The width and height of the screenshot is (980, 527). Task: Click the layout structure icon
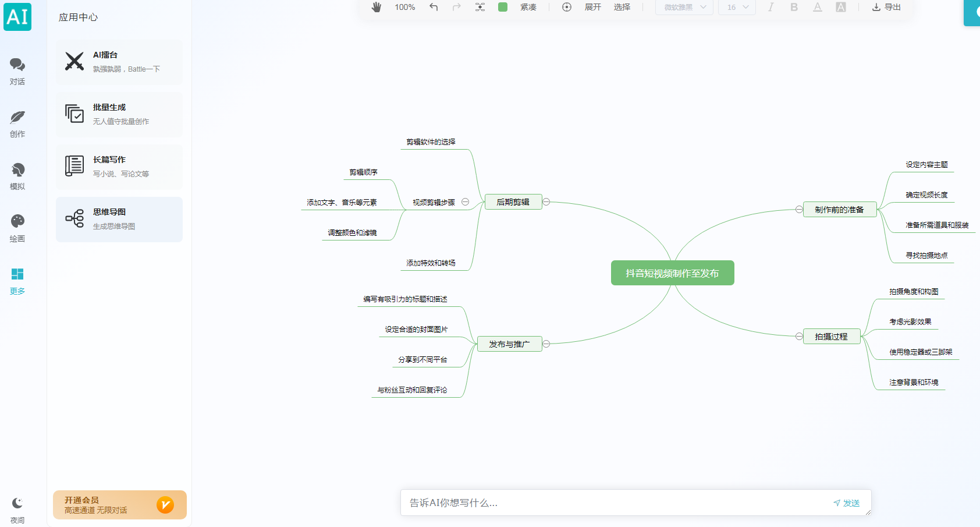coord(480,7)
